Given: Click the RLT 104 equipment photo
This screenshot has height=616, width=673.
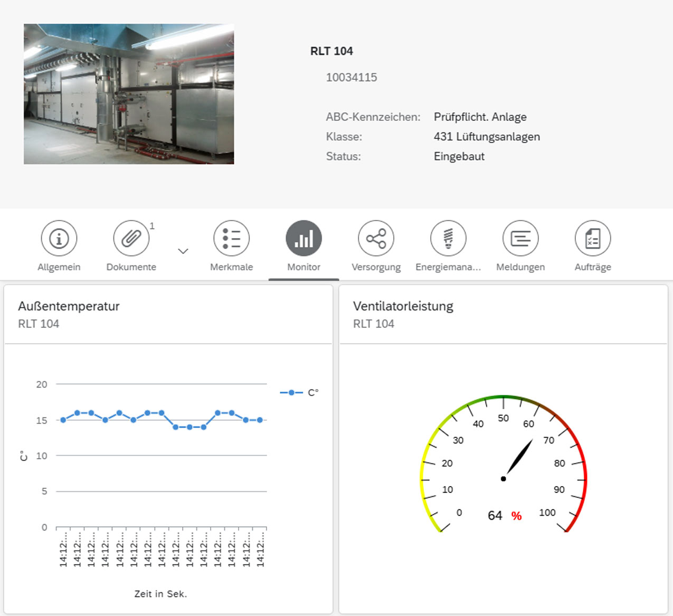Looking at the screenshot, I should (129, 94).
